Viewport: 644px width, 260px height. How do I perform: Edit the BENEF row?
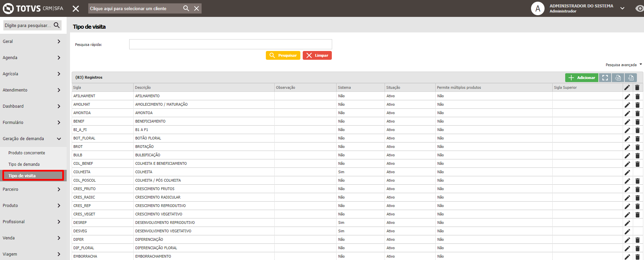pos(627,122)
